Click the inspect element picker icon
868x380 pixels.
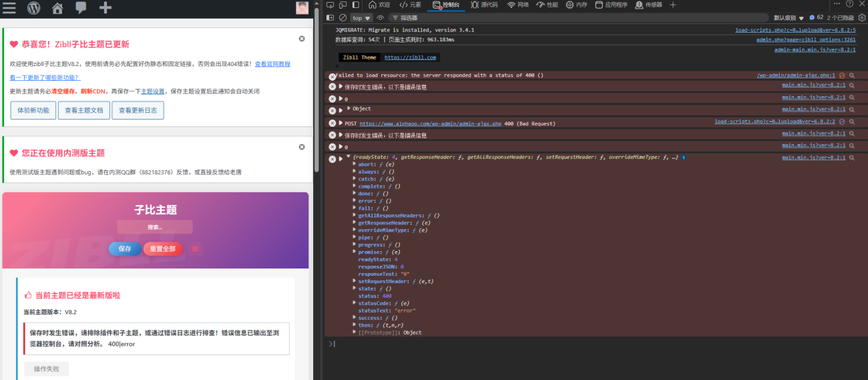point(331,5)
